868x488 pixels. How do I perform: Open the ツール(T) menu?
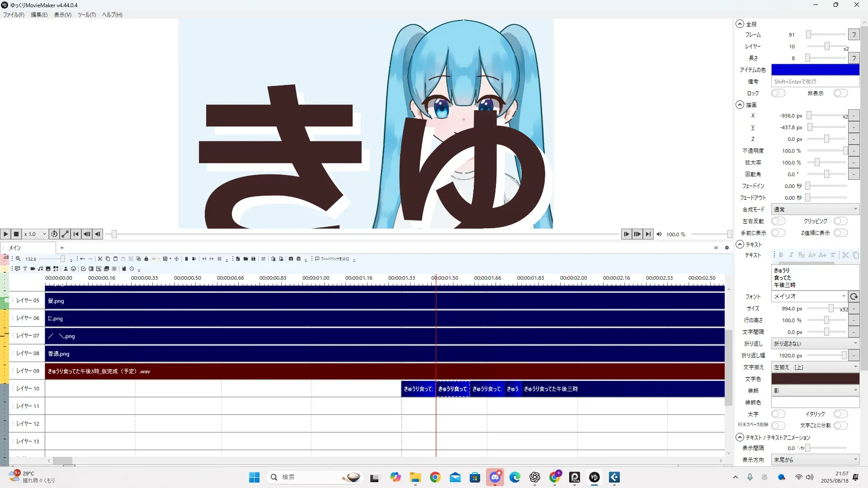coord(86,15)
